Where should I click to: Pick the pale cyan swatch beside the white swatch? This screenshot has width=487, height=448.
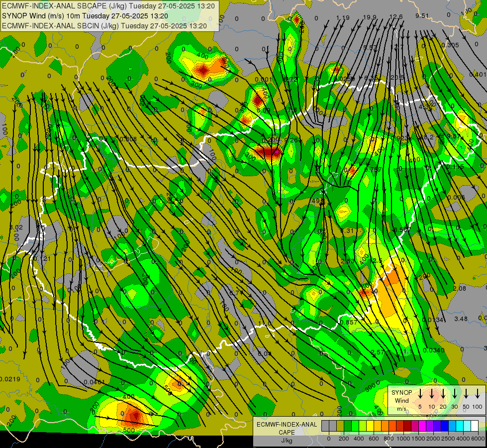pos(467,426)
